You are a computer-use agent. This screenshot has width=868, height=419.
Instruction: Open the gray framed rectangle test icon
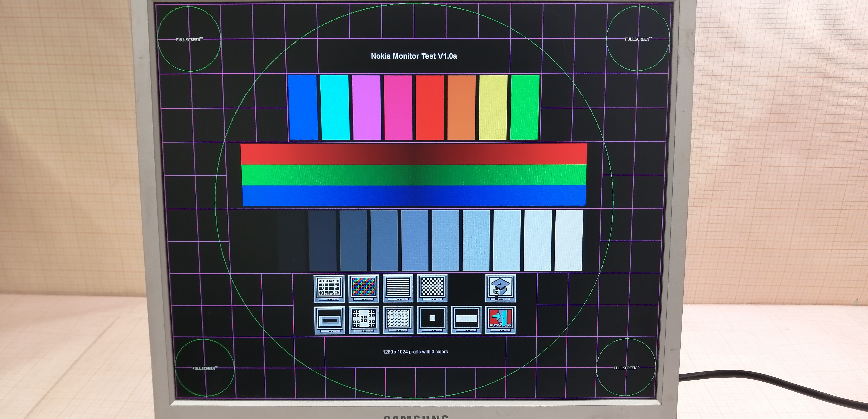[x=330, y=320]
